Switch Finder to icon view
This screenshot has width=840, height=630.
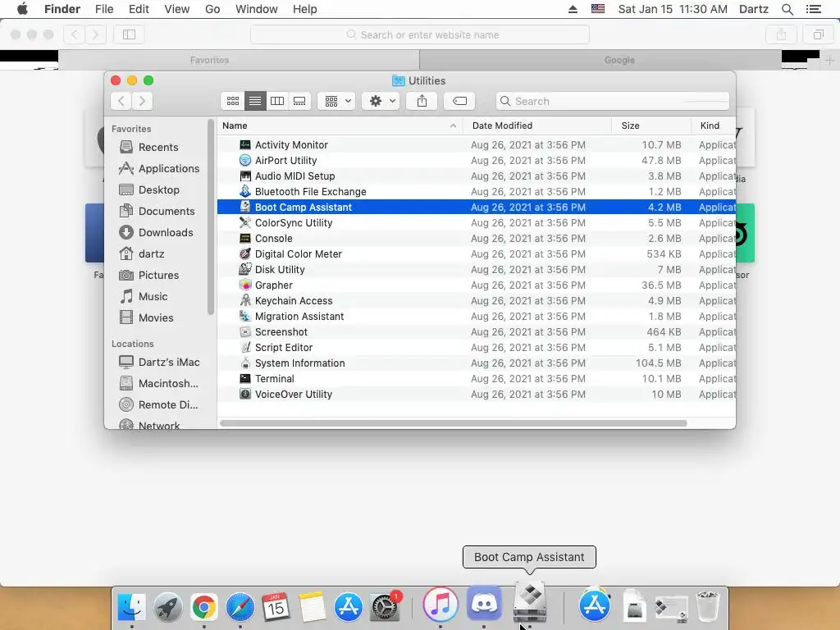point(232,101)
